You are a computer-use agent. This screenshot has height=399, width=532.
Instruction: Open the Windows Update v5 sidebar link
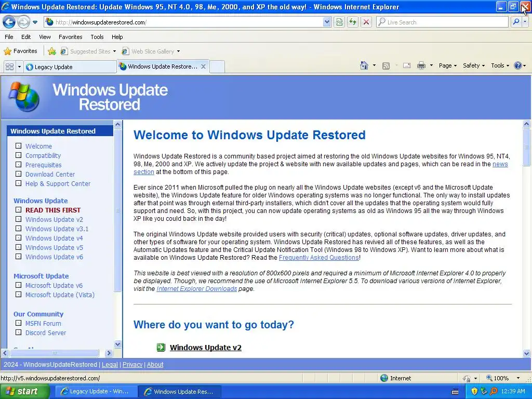tap(54, 248)
